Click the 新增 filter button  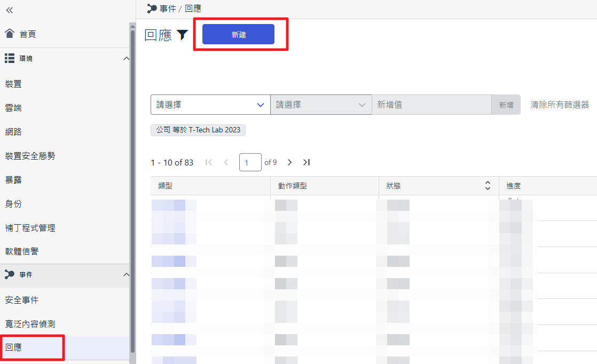pos(506,105)
